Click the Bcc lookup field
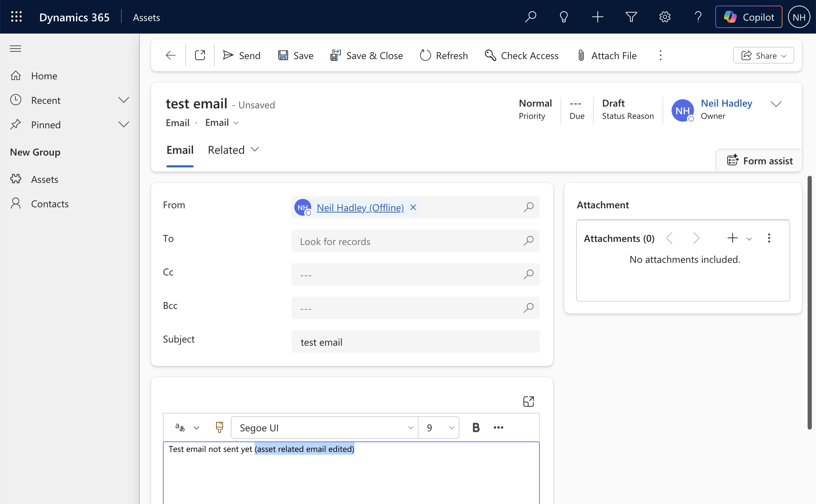The width and height of the screenshot is (816, 504). pos(415,308)
